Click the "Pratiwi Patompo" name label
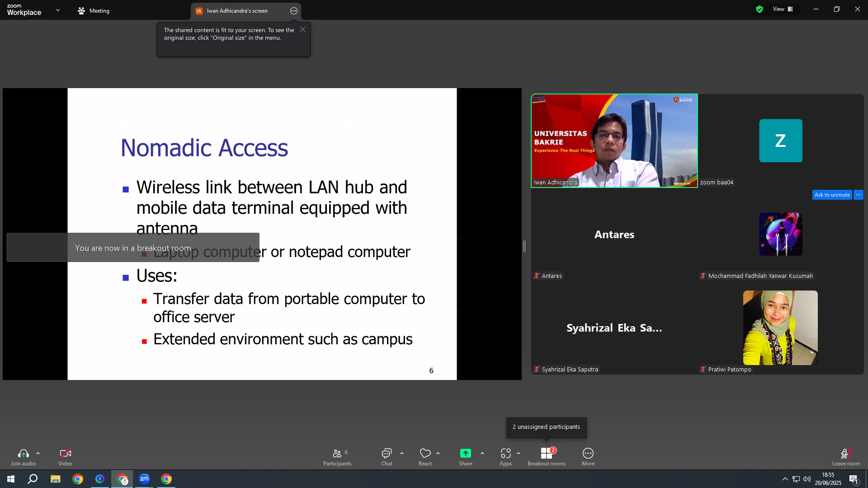 coord(730,370)
